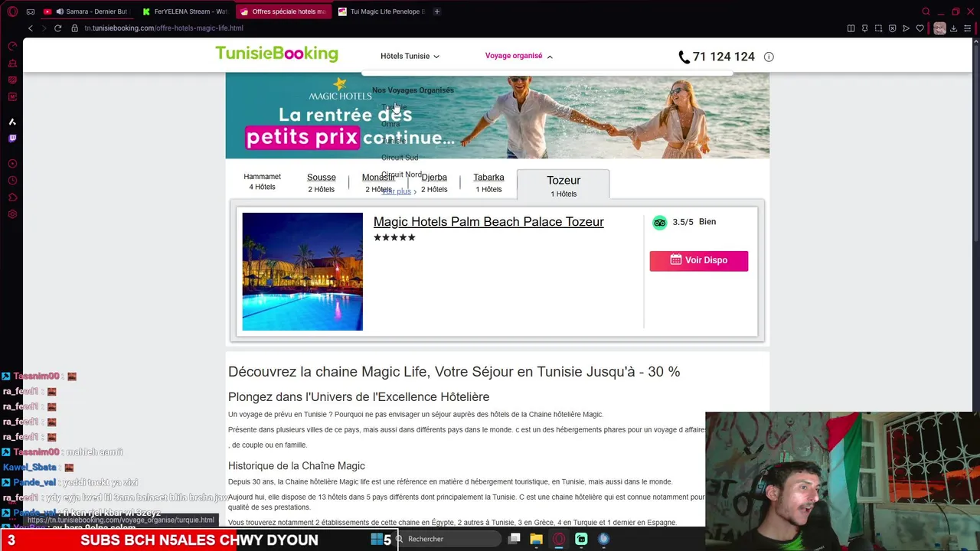
Task: Open the downloads icon
Action: point(955,28)
